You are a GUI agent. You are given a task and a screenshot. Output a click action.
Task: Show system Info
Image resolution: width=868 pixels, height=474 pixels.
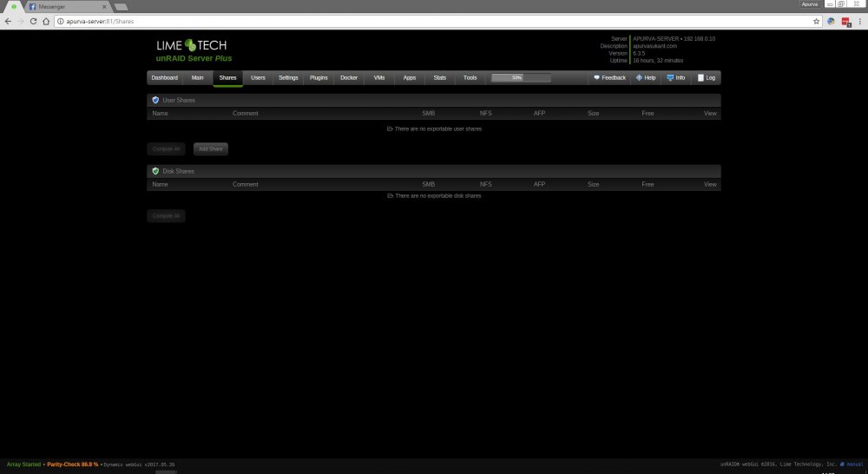(676, 78)
